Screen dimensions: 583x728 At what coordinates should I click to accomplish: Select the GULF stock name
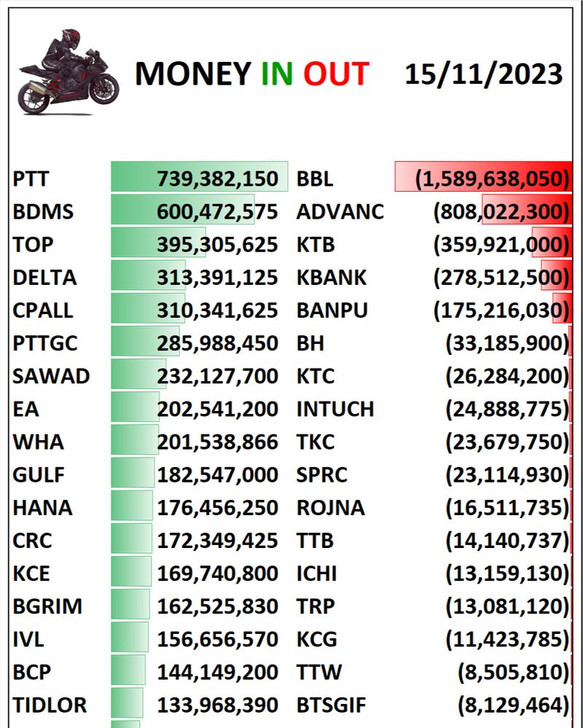(x=39, y=475)
